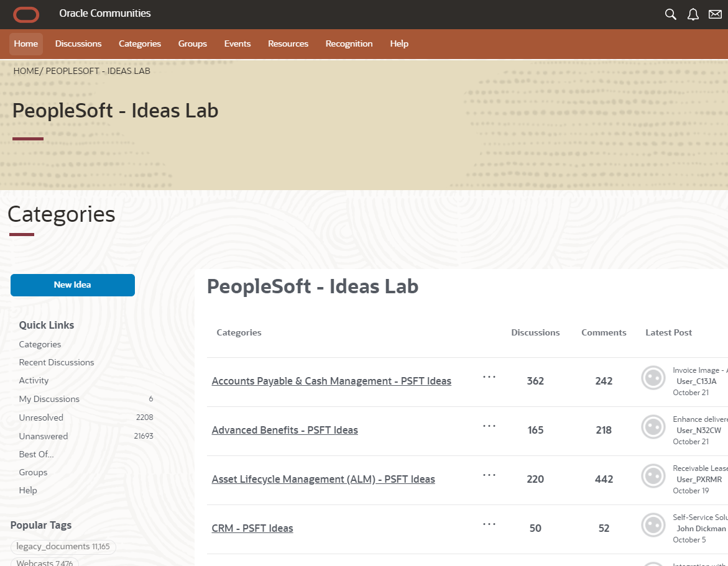Image resolution: width=728 pixels, height=566 pixels.
Task: Open the messages envelope icon
Action: tap(715, 14)
